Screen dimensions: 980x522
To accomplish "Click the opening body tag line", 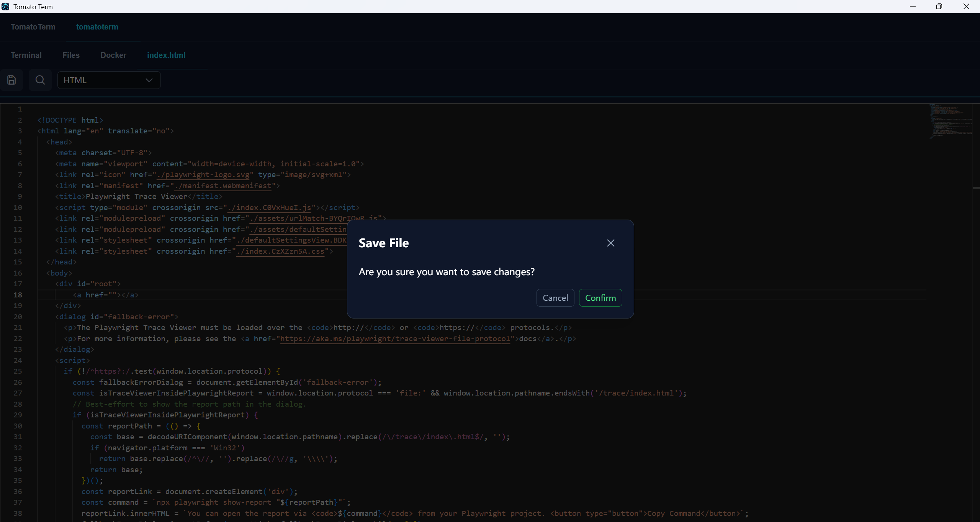I will point(59,273).
